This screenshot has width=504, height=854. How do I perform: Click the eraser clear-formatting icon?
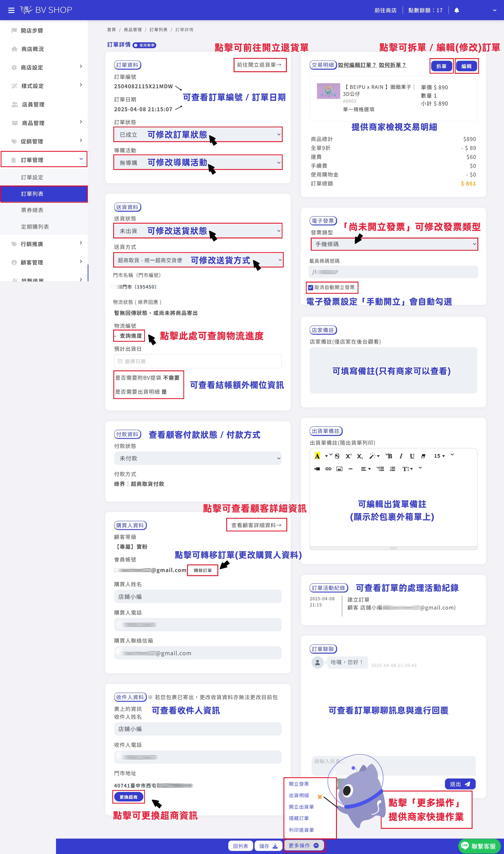pos(423,456)
